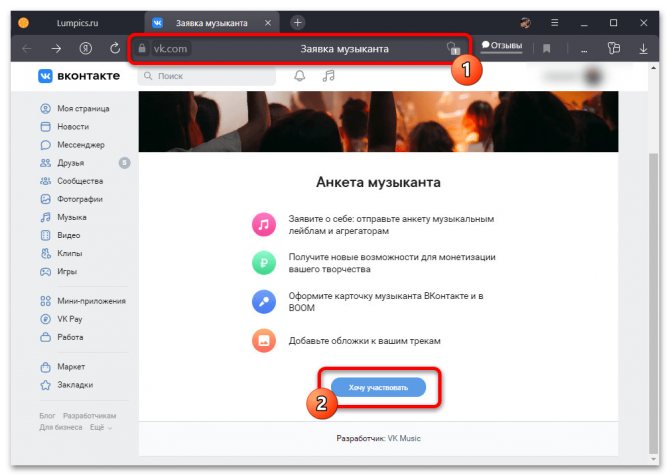Viewport: 670px width, 476px height.
Task: Expand the Ещё footer dropdown
Action: point(101,427)
